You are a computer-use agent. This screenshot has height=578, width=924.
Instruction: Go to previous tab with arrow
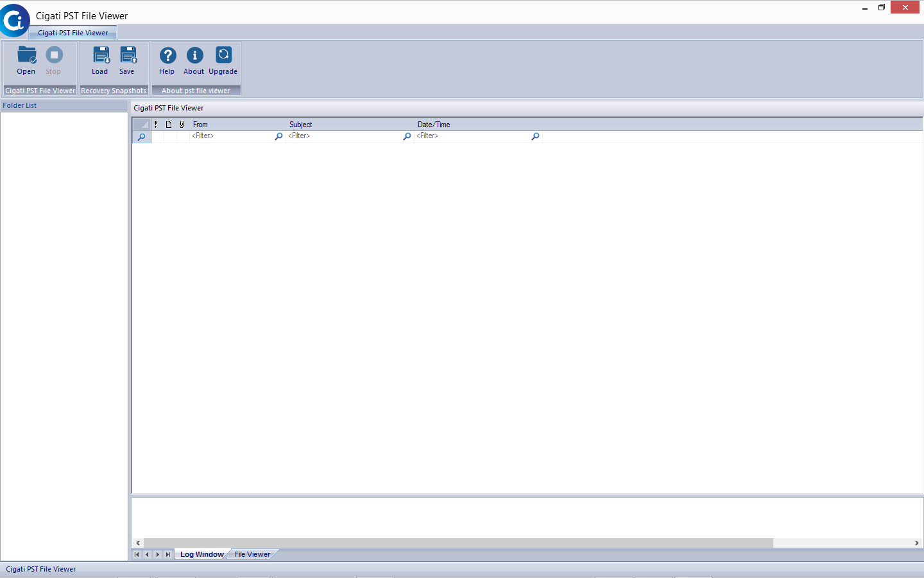pos(147,554)
